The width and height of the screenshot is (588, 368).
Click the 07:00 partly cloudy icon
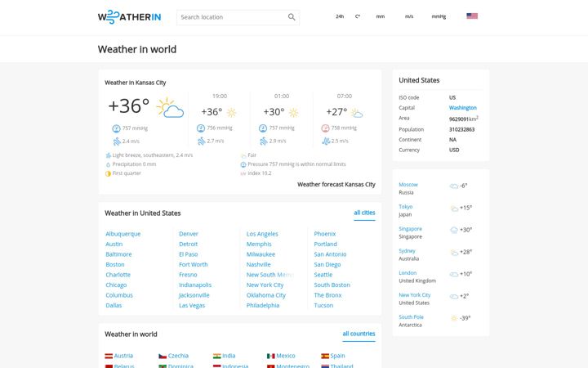point(356,113)
